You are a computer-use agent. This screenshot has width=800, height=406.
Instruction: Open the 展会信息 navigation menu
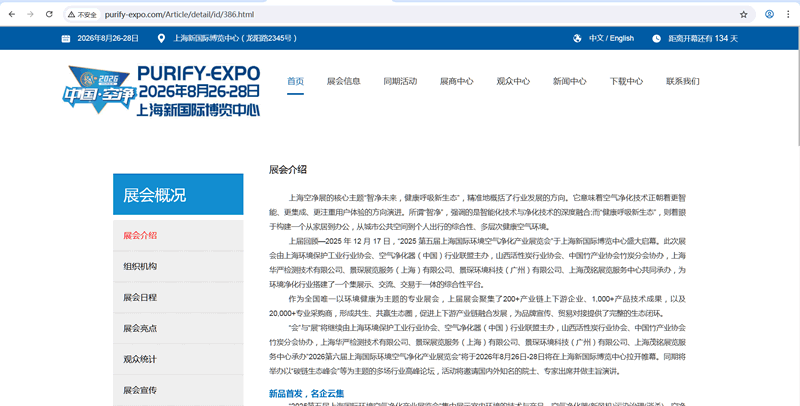point(344,81)
